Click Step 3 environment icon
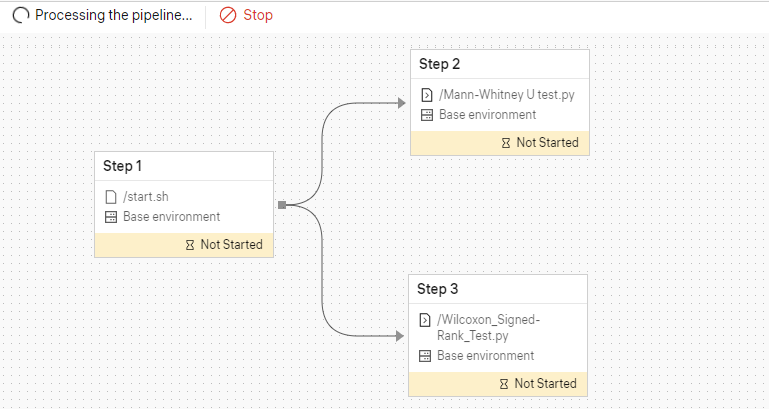 click(425, 356)
